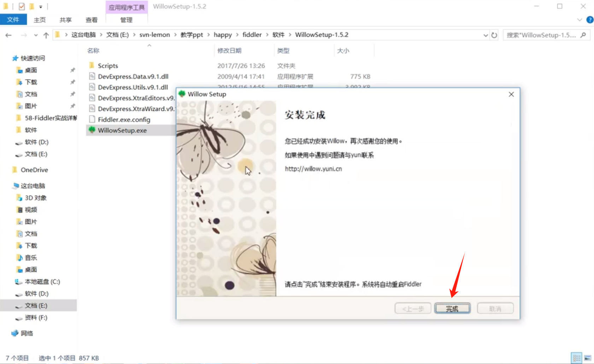Click the New Folder icon in title bar
Image resolution: width=594 pixels, height=364 pixels.
point(32,6)
